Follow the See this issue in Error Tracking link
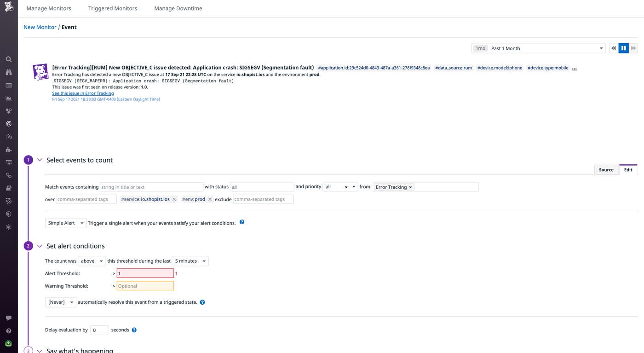This screenshot has height=353, width=644. [83, 93]
